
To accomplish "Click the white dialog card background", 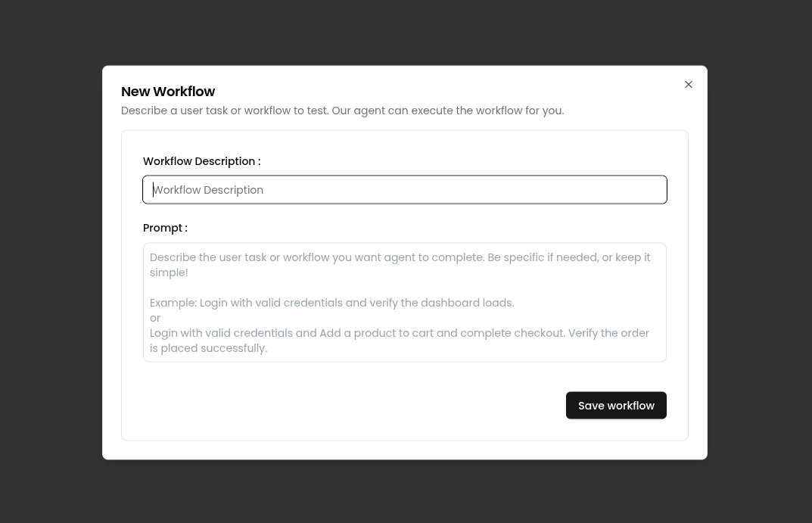I will pyautogui.click(x=405, y=447).
